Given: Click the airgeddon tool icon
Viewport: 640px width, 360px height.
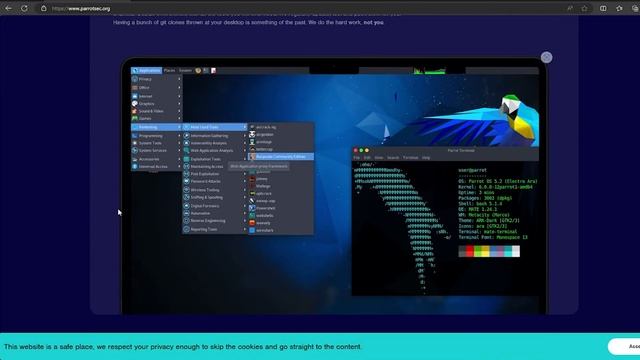Looking at the screenshot, I should (x=252, y=135).
